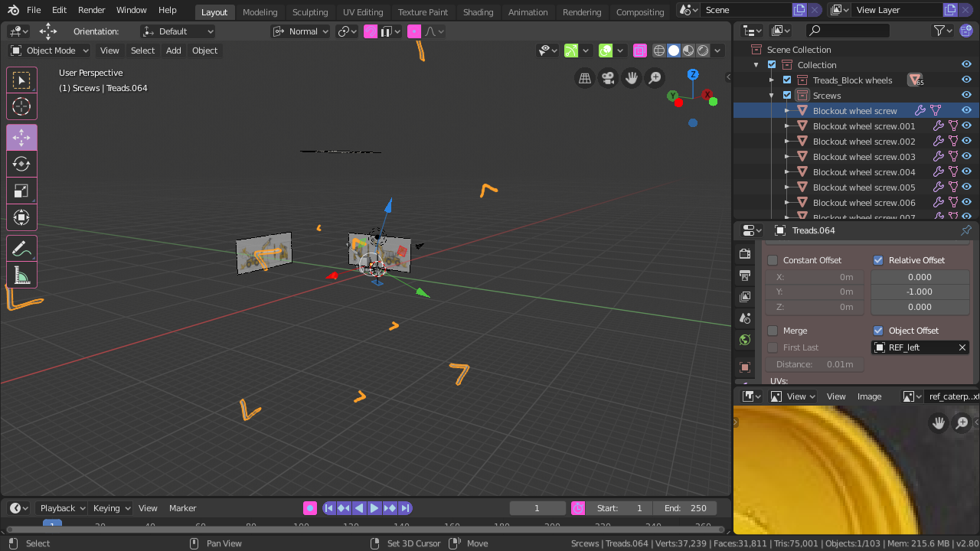Switch to solid shading mode
The width and height of the screenshot is (980, 551).
674,51
